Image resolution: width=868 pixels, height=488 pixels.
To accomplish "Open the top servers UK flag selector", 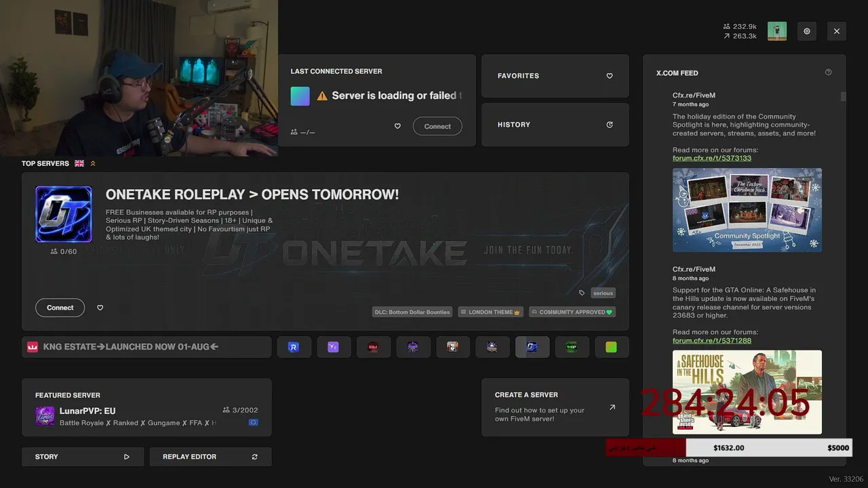I will pyautogui.click(x=79, y=163).
